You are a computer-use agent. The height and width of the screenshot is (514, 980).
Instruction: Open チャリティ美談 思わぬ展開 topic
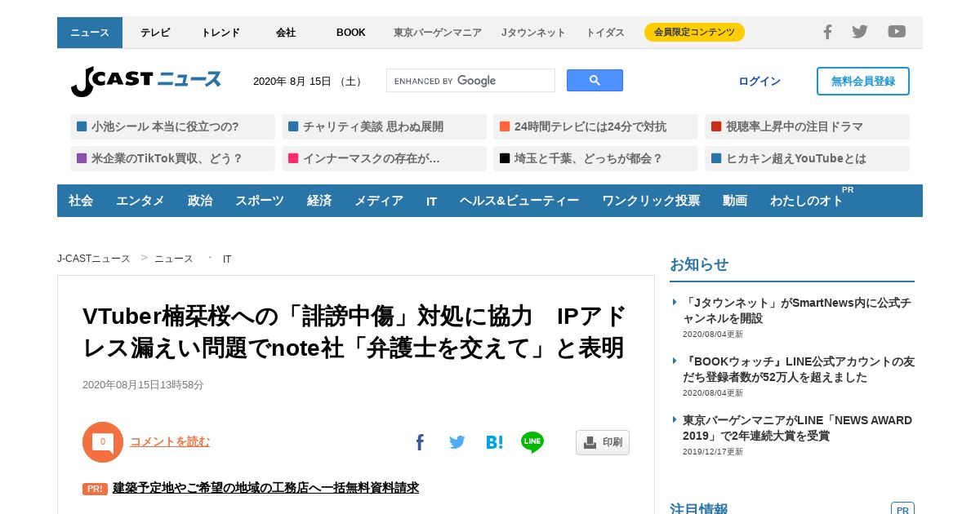[384, 126]
